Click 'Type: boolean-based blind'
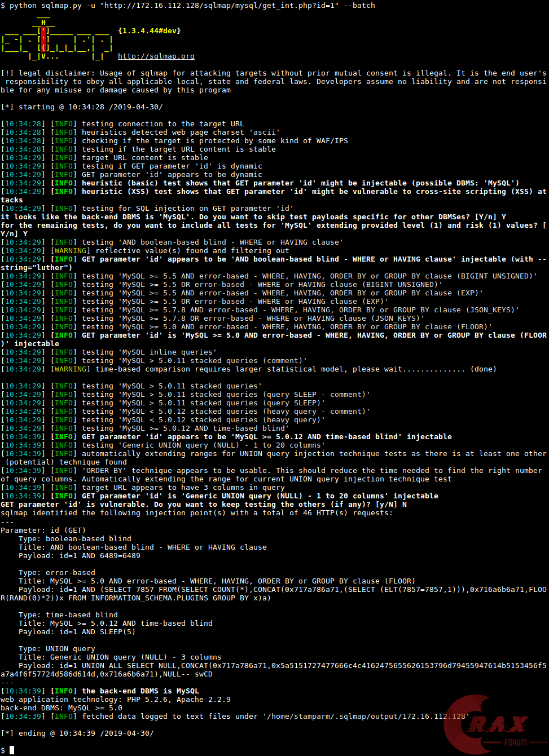Screen dimensions: 549x756 (x=75, y=539)
